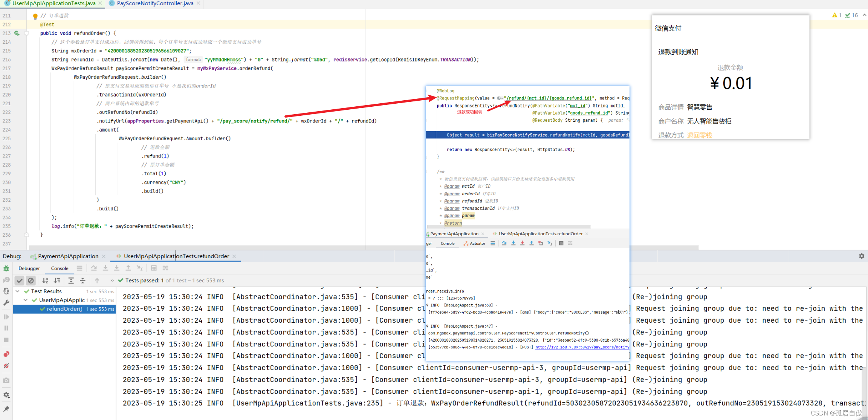Screen dimensions: 868x420
Task: Expand hidden toolbar actions double chevron
Action: point(112,281)
